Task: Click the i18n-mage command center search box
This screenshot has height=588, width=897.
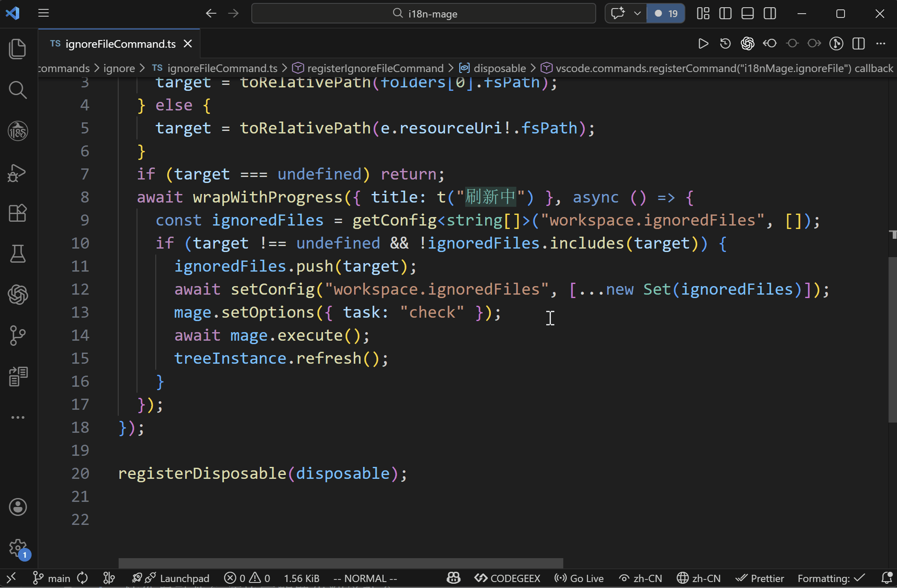Action: click(x=423, y=14)
